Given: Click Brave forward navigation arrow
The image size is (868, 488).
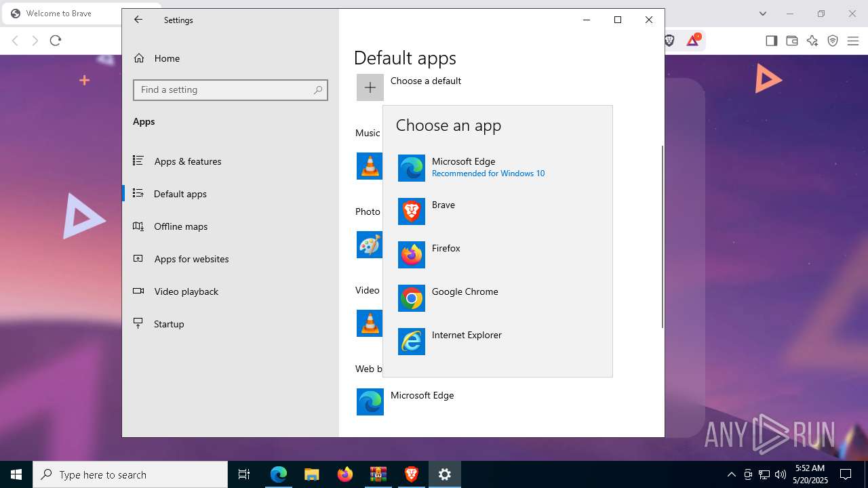Looking at the screenshot, I should [35, 41].
